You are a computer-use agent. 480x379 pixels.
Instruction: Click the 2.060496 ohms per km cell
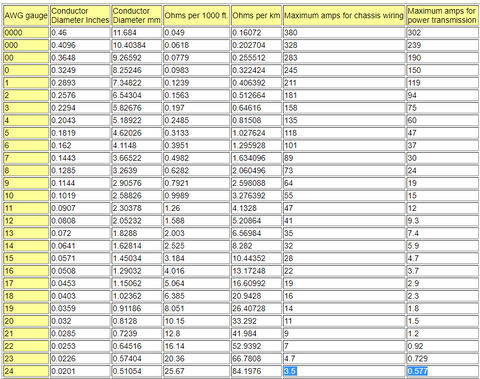[256, 171]
